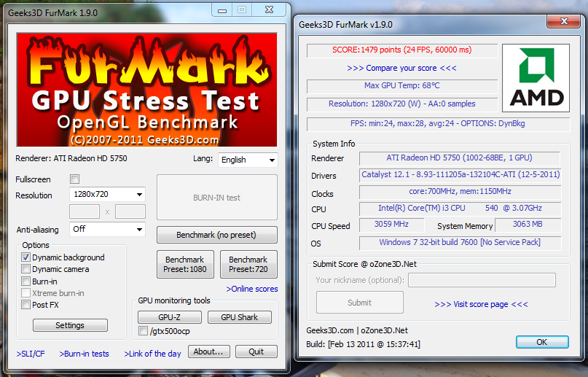Click the Catalyst 12.1 drivers field
588x377 pixels.
[460, 175]
